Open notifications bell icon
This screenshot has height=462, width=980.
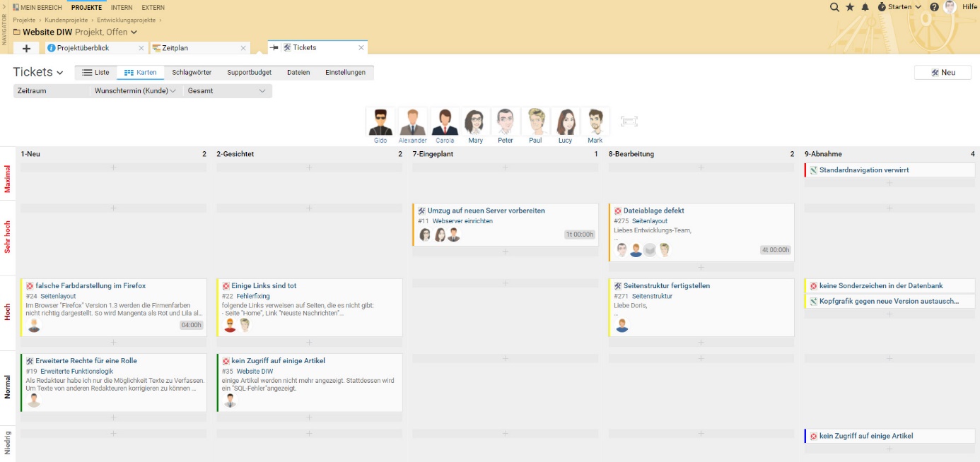point(865,7)
